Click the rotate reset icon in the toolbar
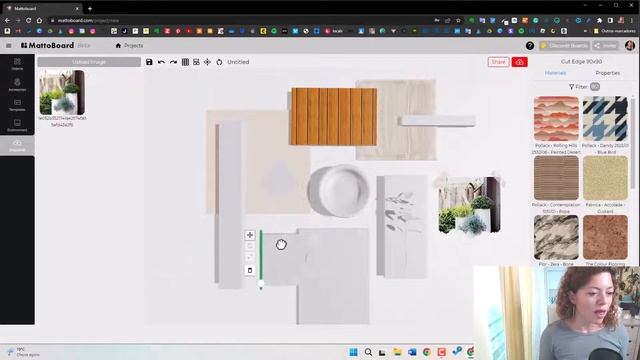The image size is (640, 360). click(219, 62)
